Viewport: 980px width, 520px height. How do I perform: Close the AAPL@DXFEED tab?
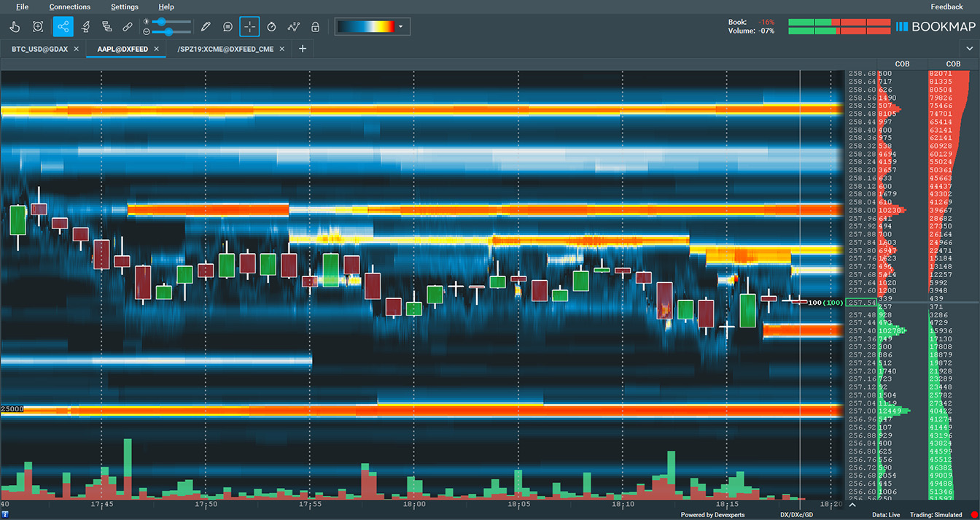[x=156, y=49]
